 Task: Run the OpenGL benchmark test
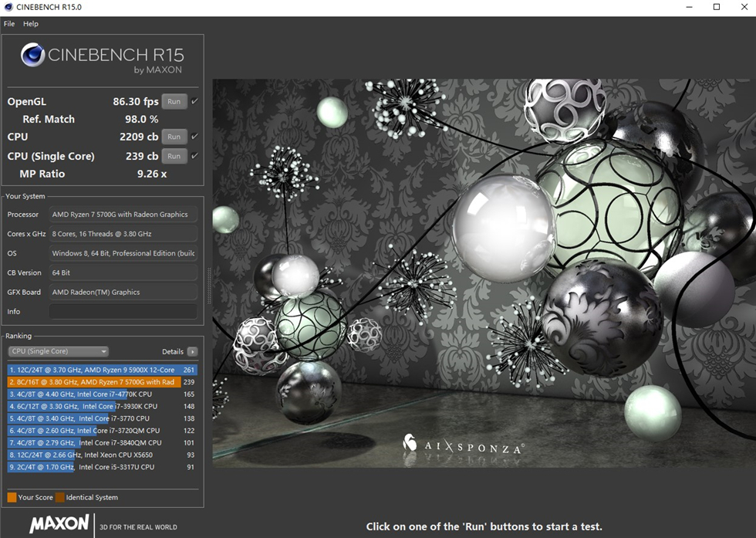tap(174, 101)
